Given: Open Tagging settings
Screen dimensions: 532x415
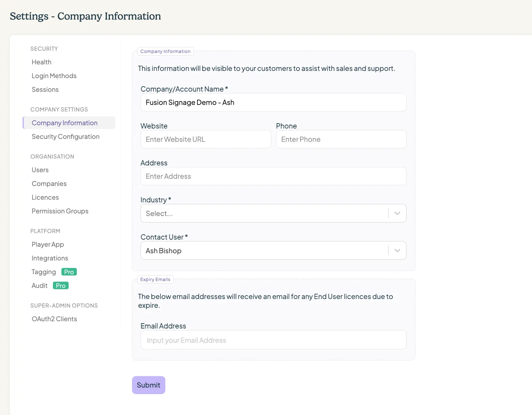Looking at the screenshot, I should pyautogui.click(x=43, y=272).
